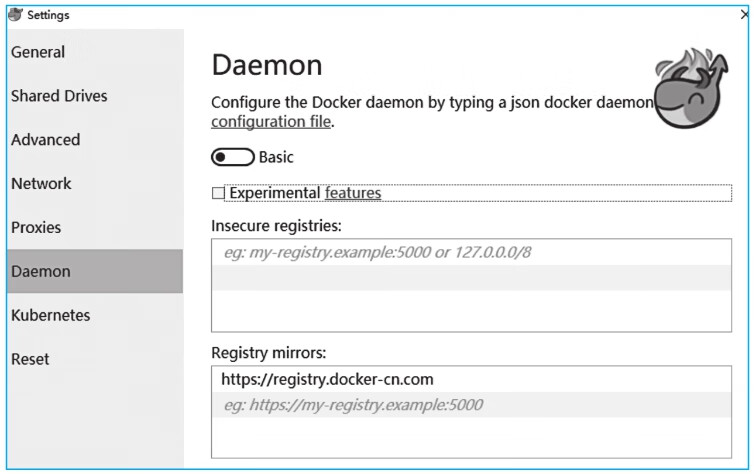Open the Reset section

click(x=30, y=359)
